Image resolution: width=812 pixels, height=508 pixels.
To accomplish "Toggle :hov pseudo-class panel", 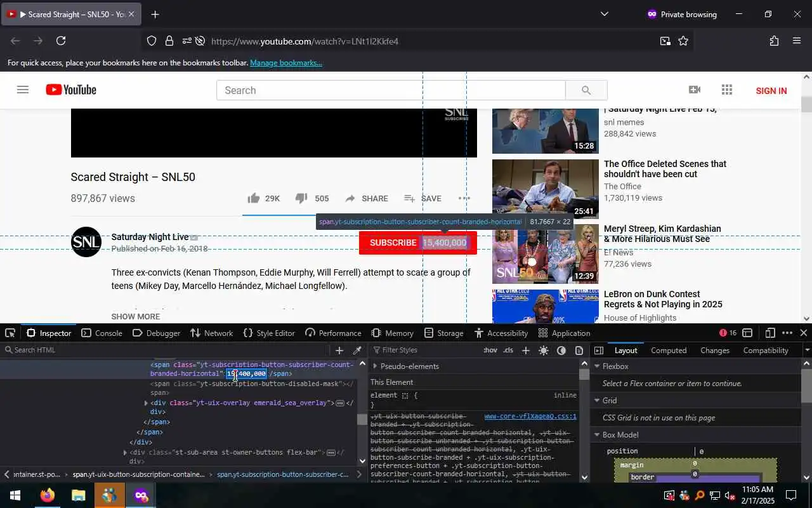I will tap(490, 351).
